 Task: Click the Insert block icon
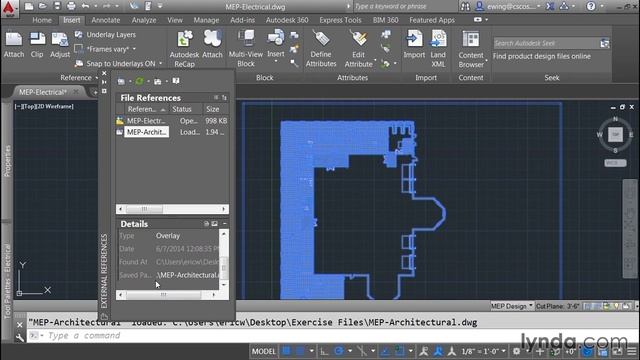tap(276, 39)
